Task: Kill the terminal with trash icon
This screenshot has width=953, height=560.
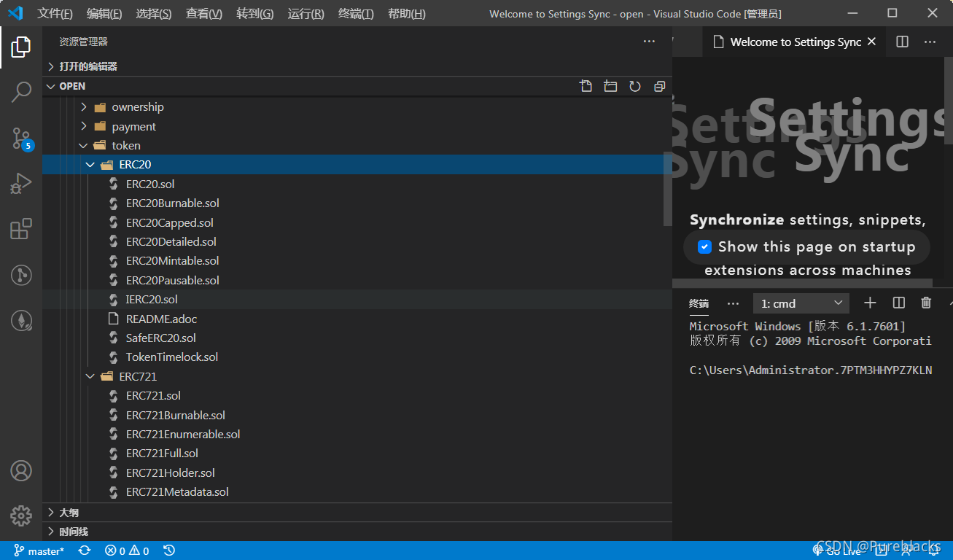Action: pyautogui.click(x=926, y=303)
